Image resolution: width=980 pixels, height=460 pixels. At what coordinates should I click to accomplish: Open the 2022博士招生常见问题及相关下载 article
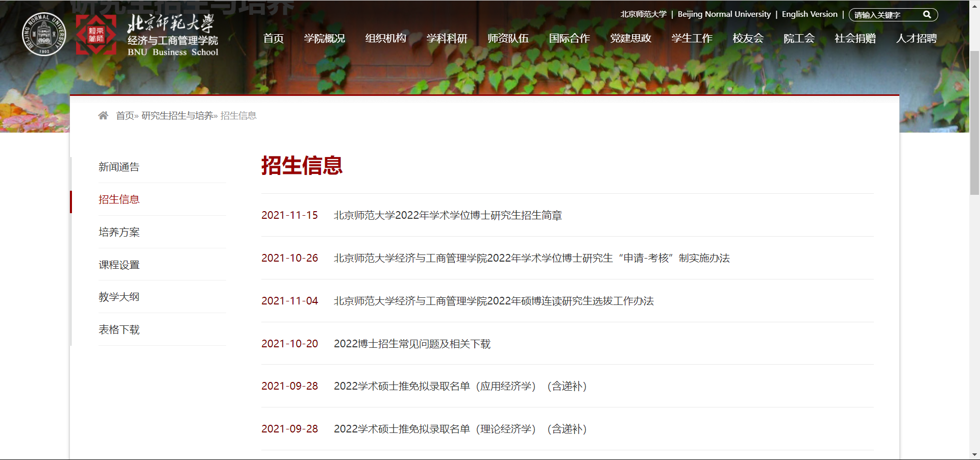411,344
